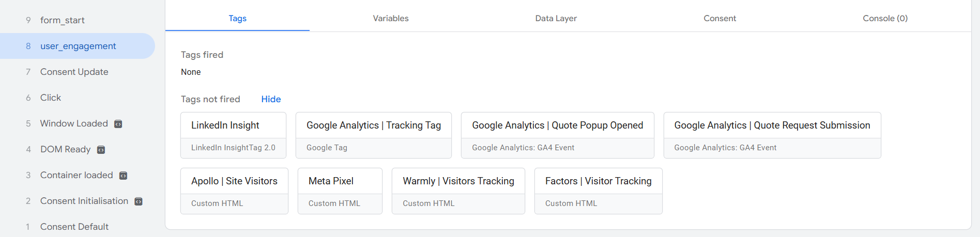
Task: Click the icon next to Container loaded
Action: (123, 176)
